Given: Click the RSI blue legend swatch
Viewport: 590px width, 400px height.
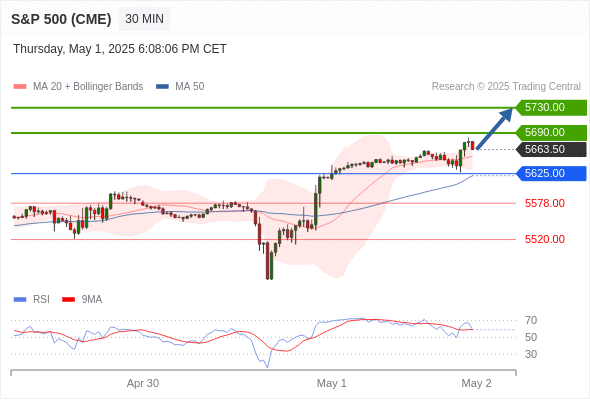Looking at the screenshot, I should pos(20,300).
